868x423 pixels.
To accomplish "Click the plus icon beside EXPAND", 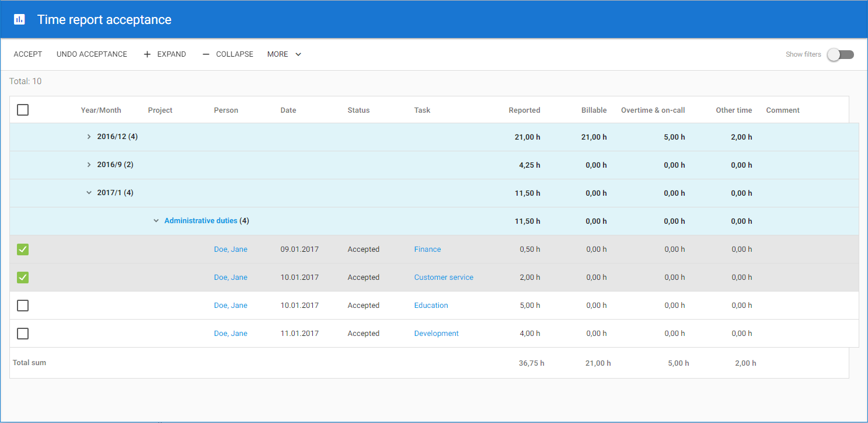I will click(147, 54).
